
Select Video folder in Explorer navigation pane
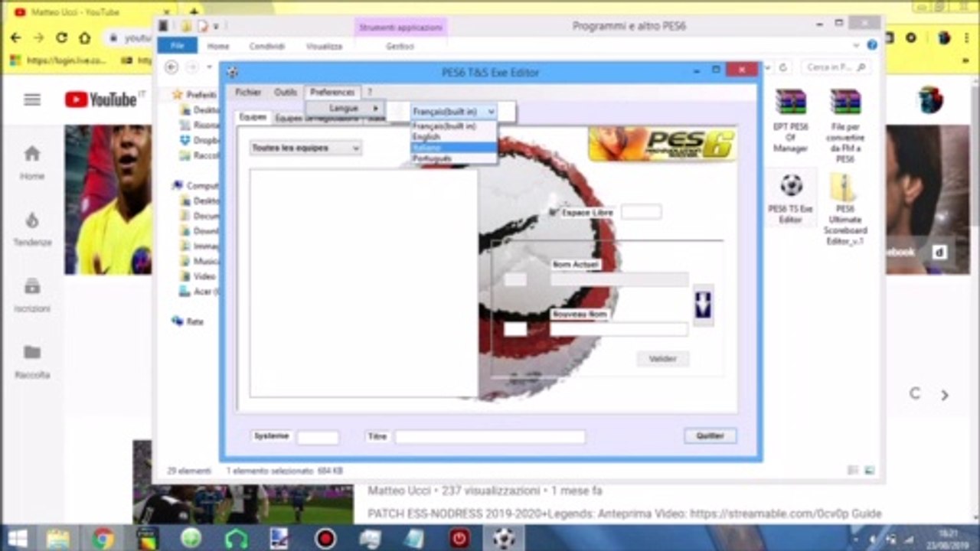coord(199,276)
